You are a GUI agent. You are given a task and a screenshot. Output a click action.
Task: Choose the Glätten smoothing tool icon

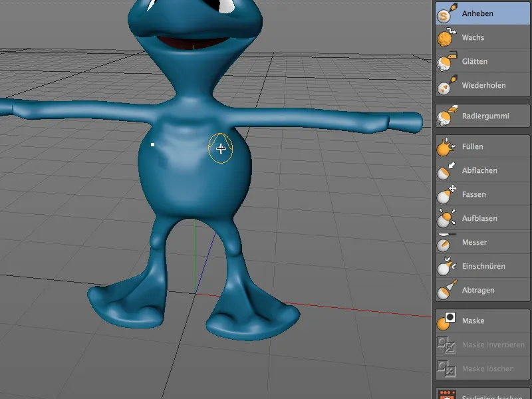pos(447,61)
